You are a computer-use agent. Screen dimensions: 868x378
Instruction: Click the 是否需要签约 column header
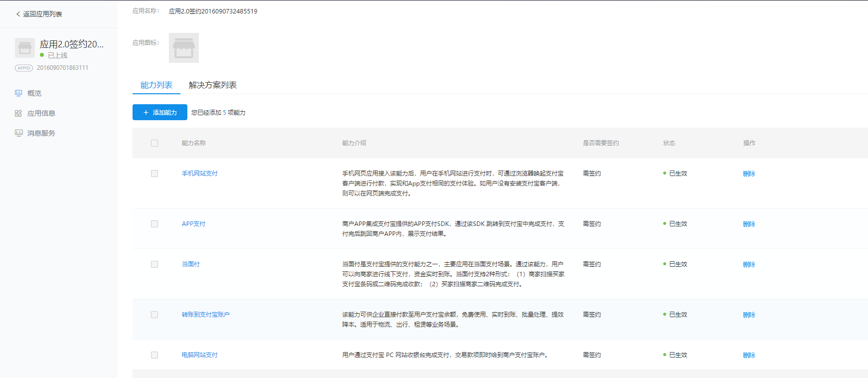click(601, 143)
